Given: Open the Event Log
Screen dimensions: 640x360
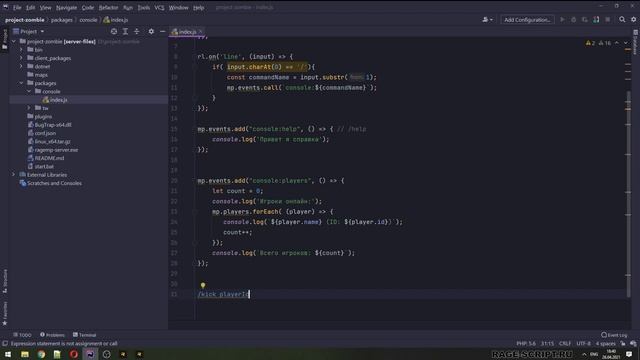Looking at the screenshot, I should click(614, 335).
